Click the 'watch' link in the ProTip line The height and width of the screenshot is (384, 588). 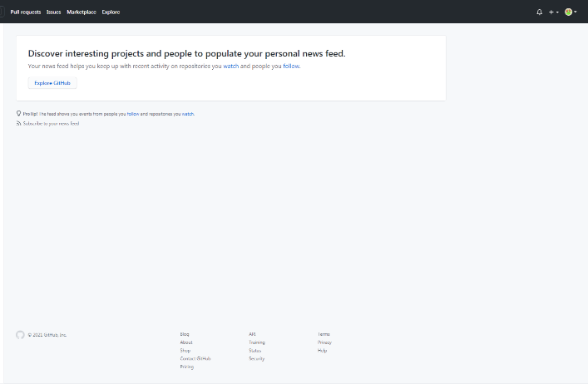coord(188,114)
